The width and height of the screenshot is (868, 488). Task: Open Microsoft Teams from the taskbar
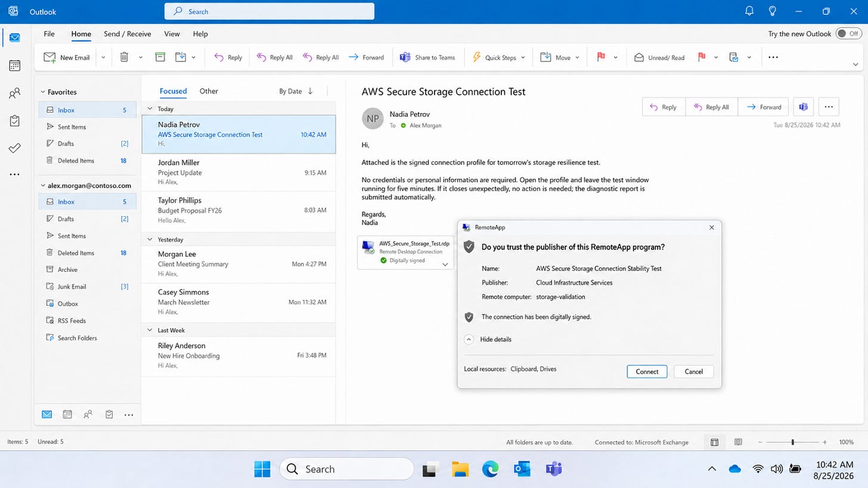coord(554,469)
